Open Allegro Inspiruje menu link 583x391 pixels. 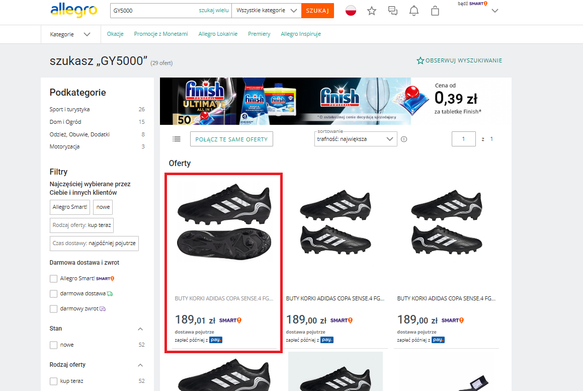(x=300, y=34)
